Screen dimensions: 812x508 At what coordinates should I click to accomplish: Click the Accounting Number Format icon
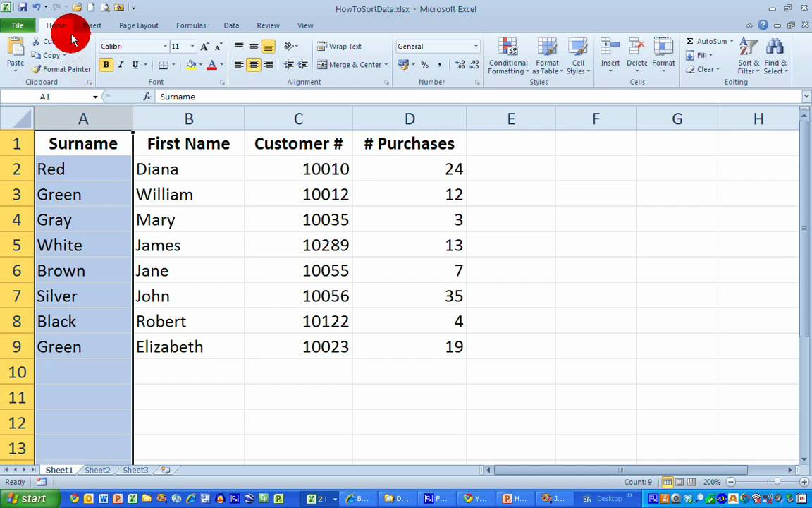(403, 65)
